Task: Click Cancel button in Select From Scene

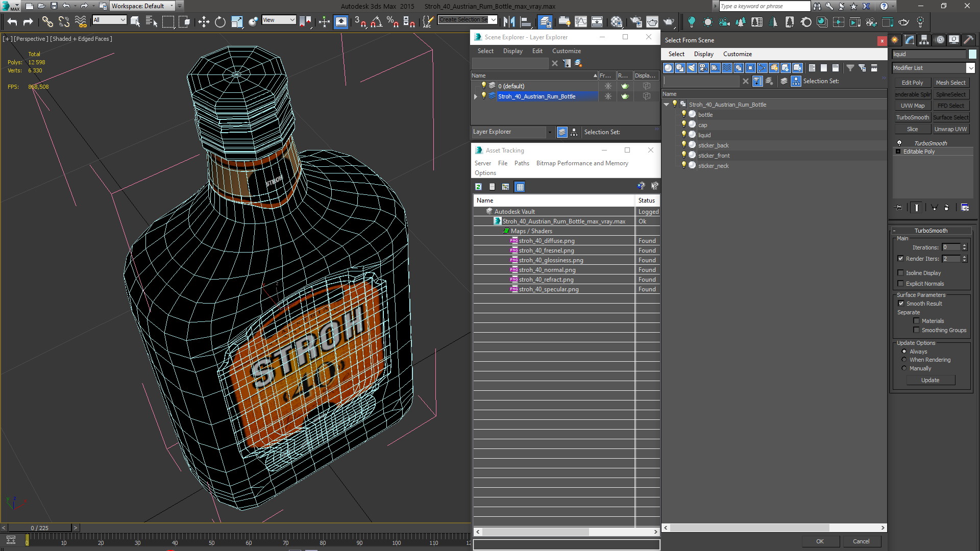Action: [861, 541]
